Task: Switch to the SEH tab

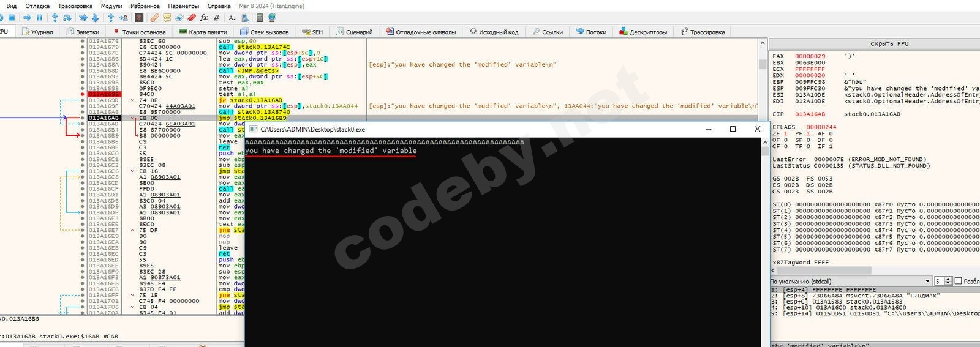Action: (x=312, y=32)
